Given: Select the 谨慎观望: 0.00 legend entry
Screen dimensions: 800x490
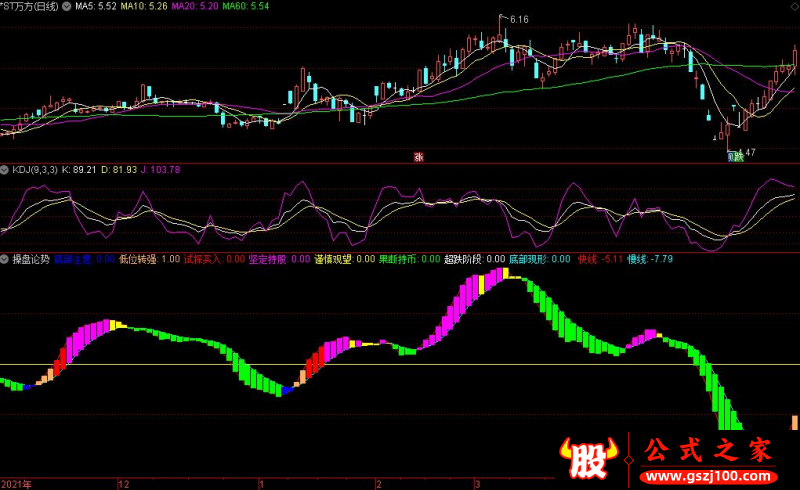Looking at the screenshot, I should pyautogui.click(x=344, y=259).
